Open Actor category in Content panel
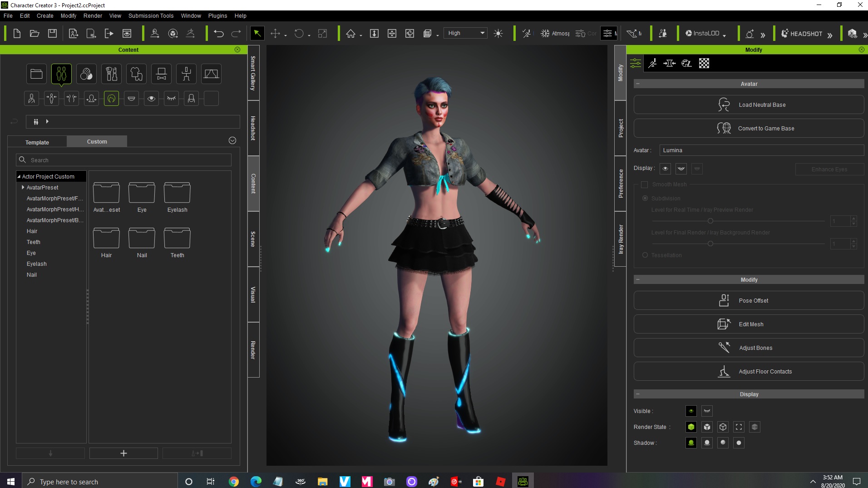 [x=61, y=74]
